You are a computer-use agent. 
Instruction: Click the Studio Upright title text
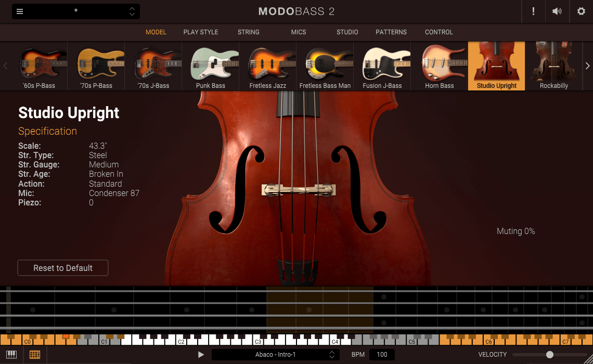pyautogui.click(x=69, y=113)
